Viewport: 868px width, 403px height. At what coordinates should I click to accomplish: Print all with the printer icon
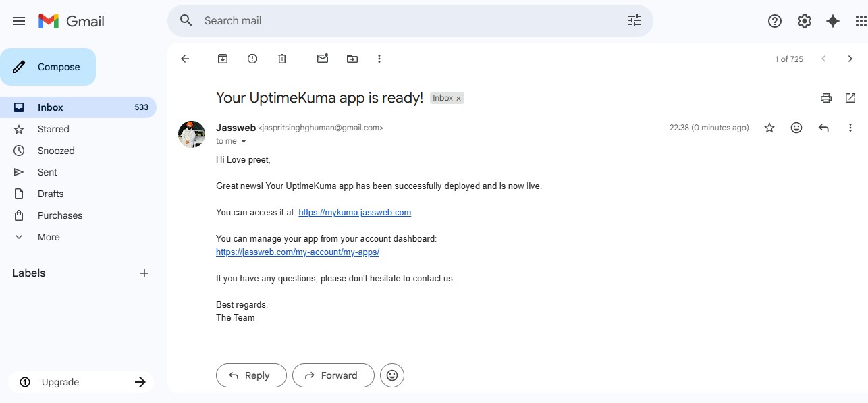pyautogui.click(x=826, y=98)
